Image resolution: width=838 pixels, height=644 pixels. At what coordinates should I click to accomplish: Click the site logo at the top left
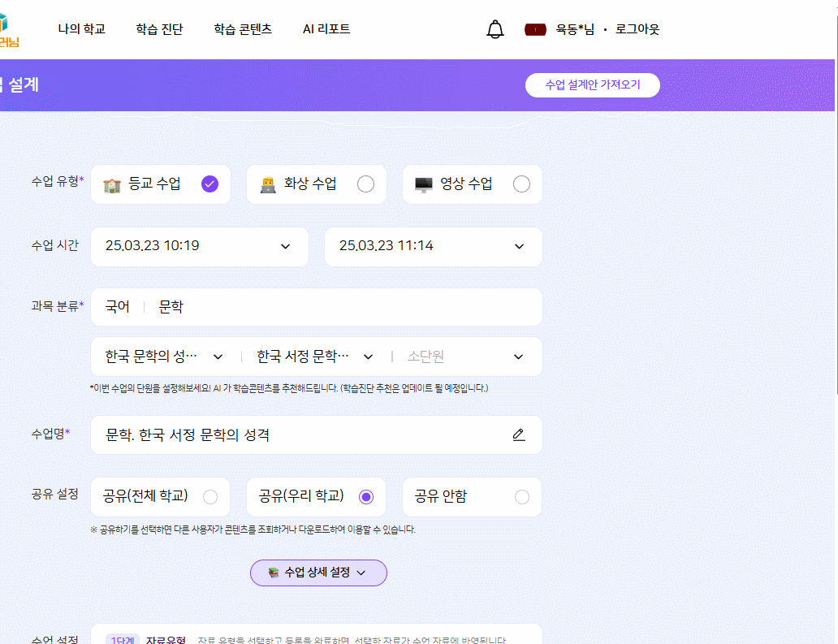pyautogui.click(x=8, y=30)
